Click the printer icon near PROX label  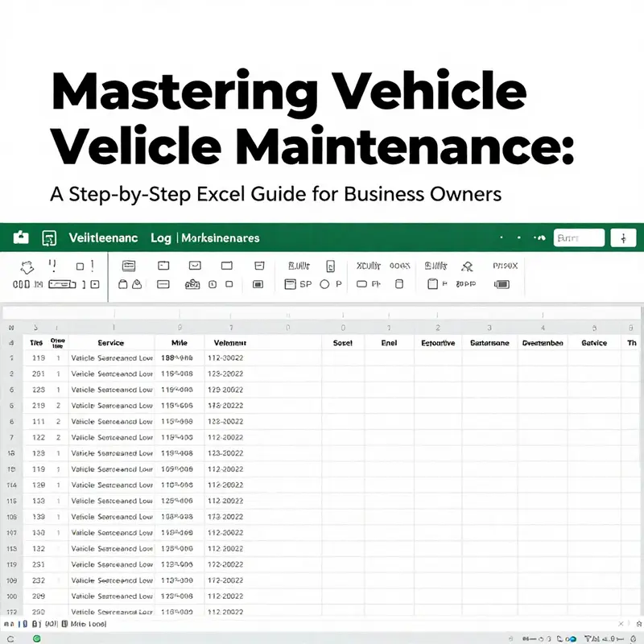pyautogui.click(x=501, y=284)
